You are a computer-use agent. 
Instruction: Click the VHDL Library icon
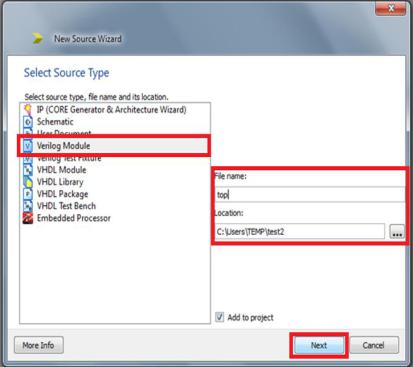(28, 182)
